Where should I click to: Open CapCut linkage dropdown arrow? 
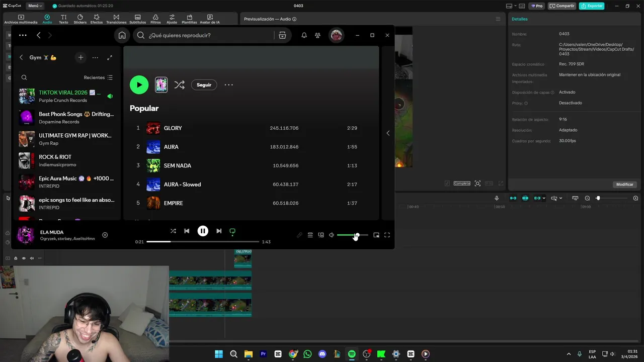click(x=544, y=198)
